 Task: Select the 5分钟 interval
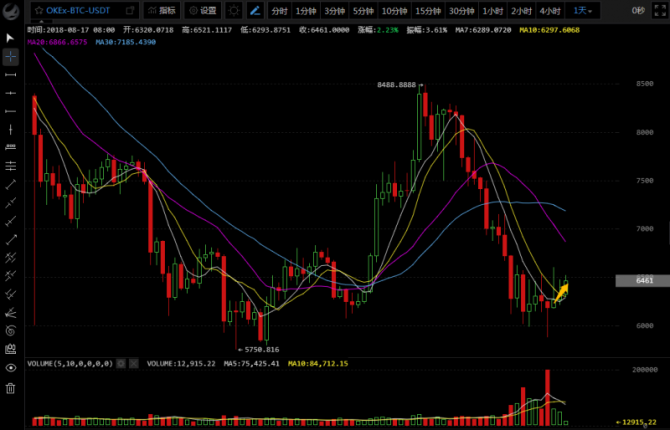tap(363, 11)
